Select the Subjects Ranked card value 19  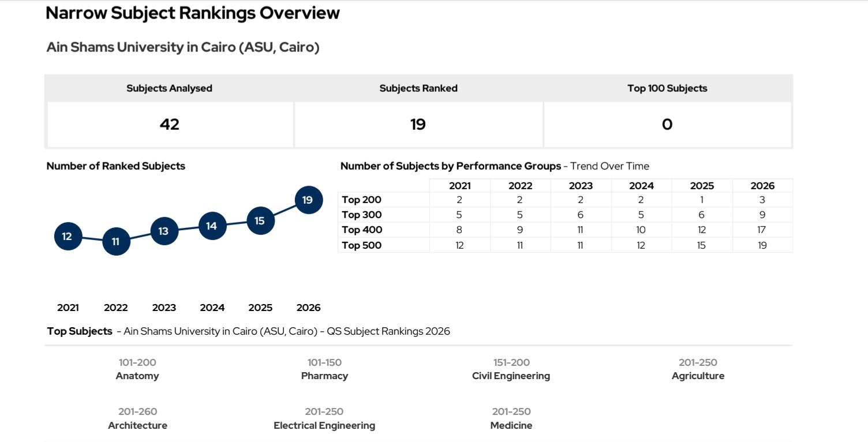click(x=418, y=125)
